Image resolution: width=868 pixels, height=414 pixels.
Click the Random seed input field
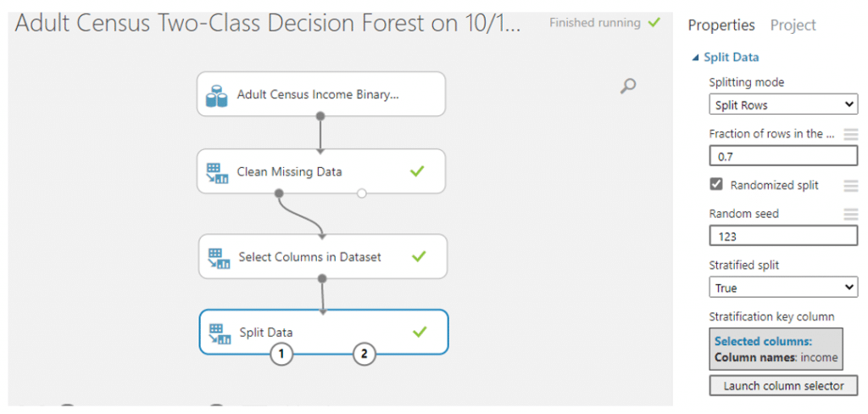[783, 236]
